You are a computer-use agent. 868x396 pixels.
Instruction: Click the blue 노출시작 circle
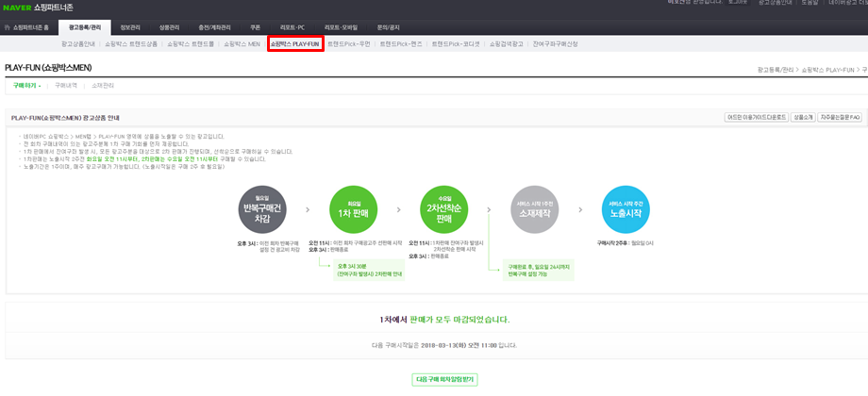pos(626,209)
